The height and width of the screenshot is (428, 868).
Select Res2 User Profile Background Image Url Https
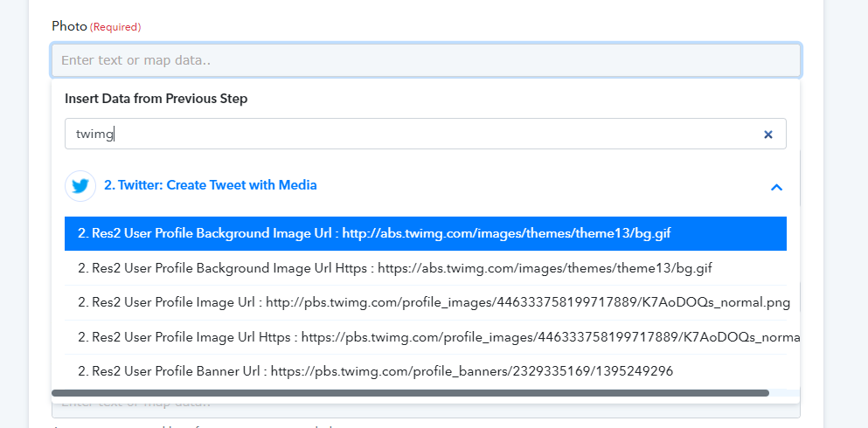(x=425, y=268)
